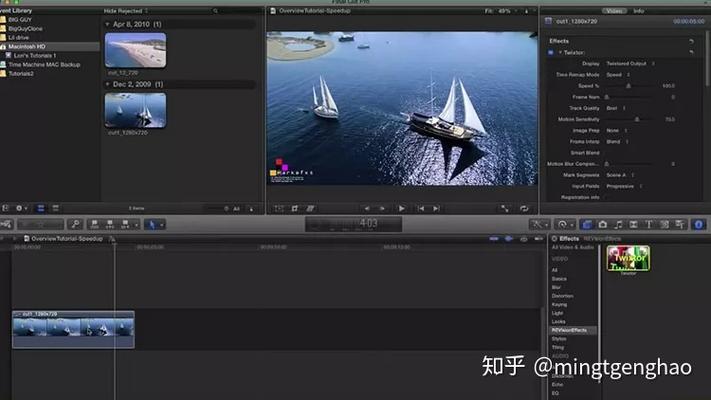Image resolution: width=711 pixels, height=400 pixels.
Task: Open the Music and Sound browser
Action: pyautogui.click(x=618, y=224)
